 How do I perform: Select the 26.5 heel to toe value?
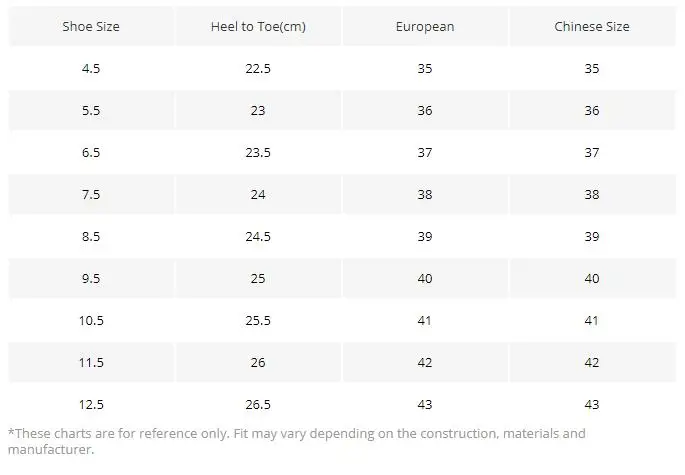click(x=258, y=404)
